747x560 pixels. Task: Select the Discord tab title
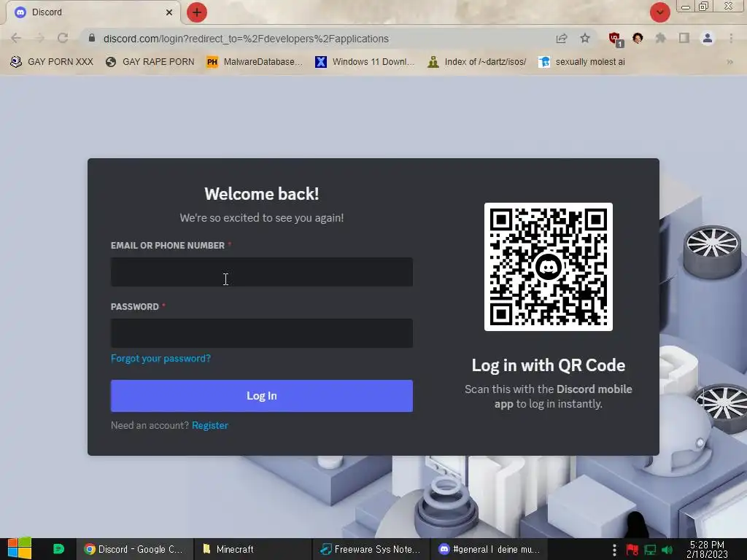[47, 12]
